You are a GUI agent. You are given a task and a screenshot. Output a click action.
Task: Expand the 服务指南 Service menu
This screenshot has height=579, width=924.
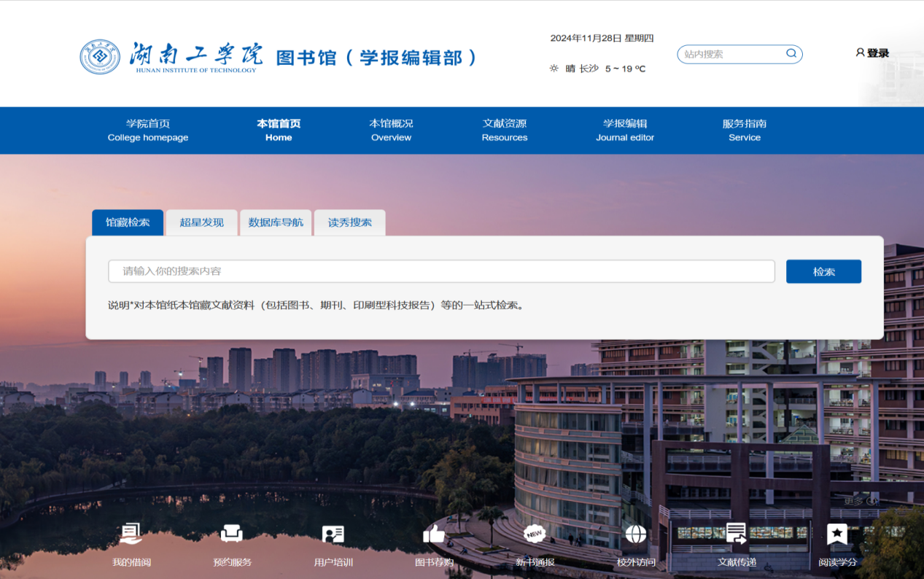744,130
